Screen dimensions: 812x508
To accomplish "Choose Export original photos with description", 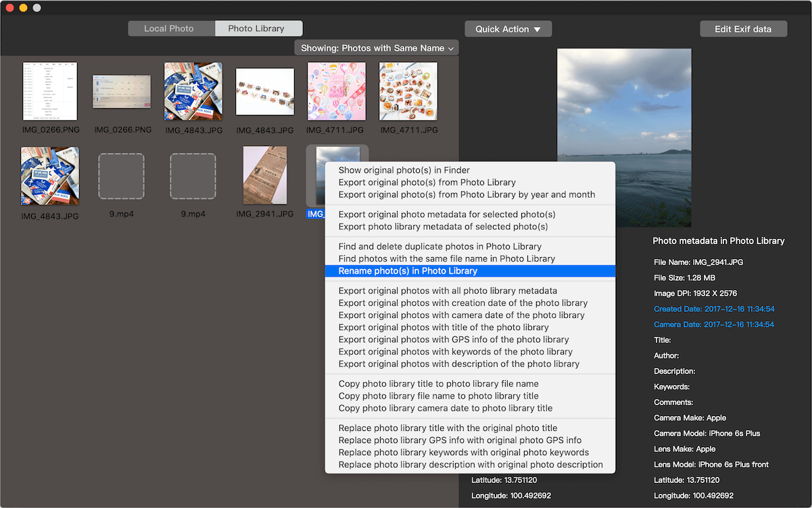I will [x=470, y=364].
